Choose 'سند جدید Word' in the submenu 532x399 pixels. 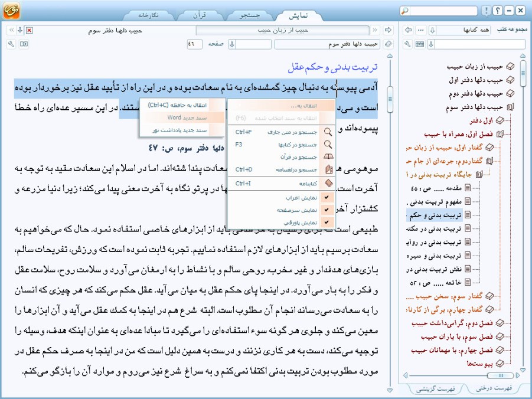tap(182, 117)
